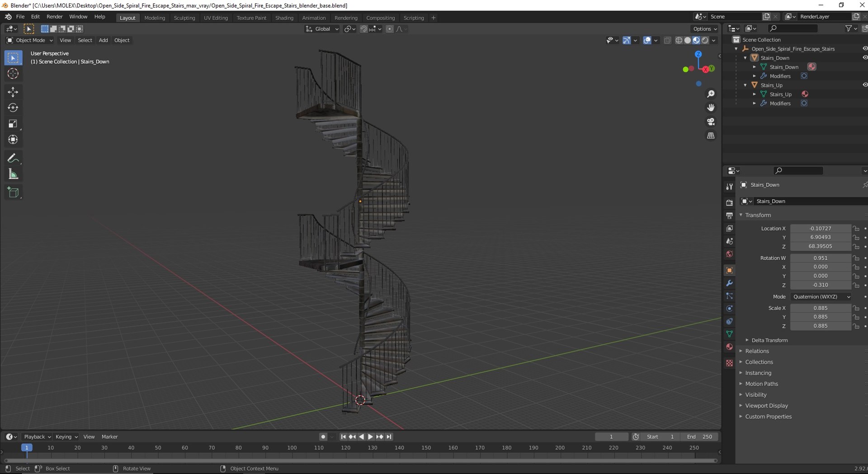
Task: Open the Render properties tab
Action: click(729, 203)
